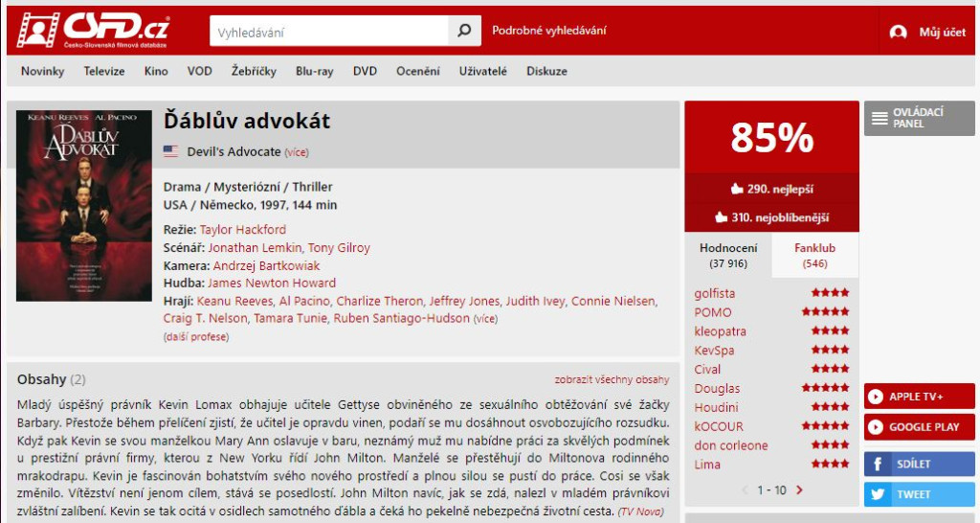Open the Ocenění menu
The width and height of the screenshot is (980, 523).
[418, 71]
